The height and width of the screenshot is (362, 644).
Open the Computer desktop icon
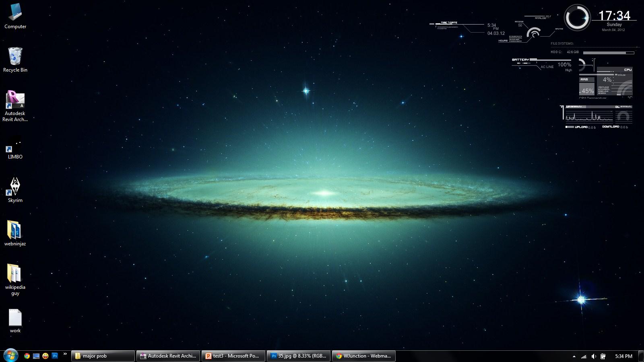click(15, 15)
